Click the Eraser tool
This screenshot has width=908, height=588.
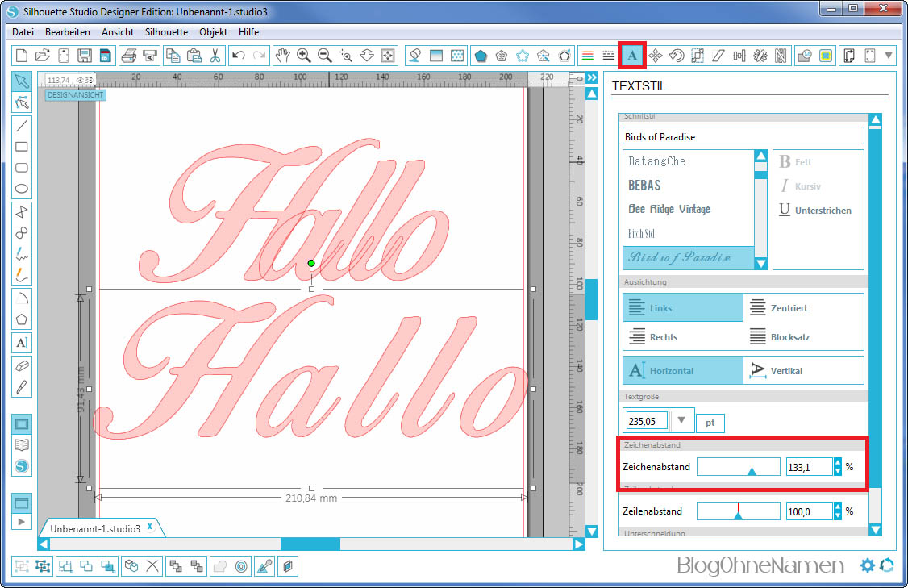pyautogui.click(x=23, y=365)
